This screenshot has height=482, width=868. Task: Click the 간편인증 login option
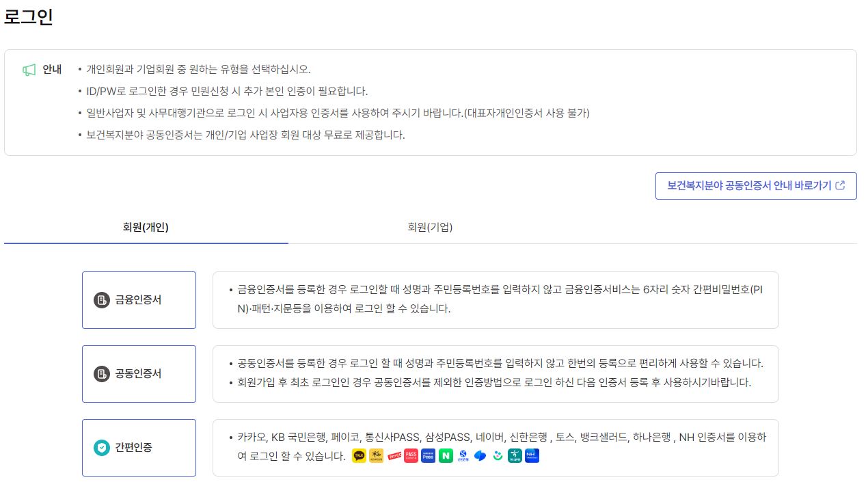[x=139, y=447]
